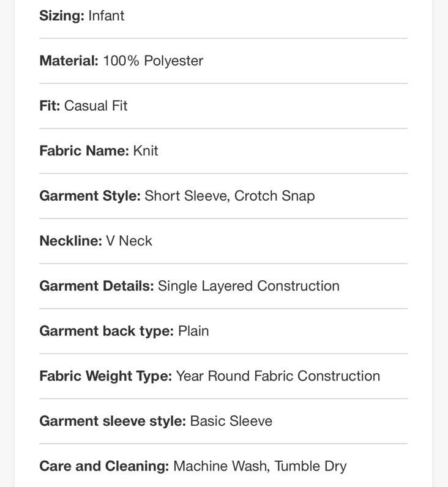The height and width of the screenshot is (487, 448).
Task: Select the Fit: Casual Fit row
Action: coord(223,106)
